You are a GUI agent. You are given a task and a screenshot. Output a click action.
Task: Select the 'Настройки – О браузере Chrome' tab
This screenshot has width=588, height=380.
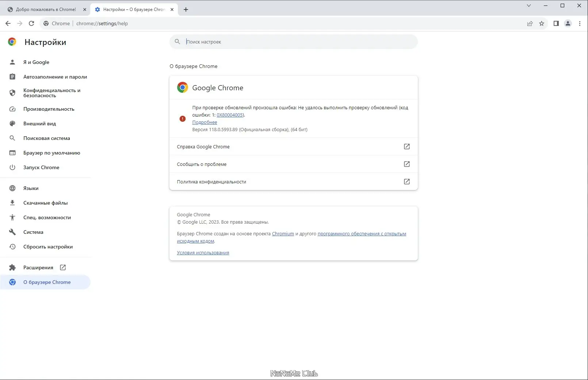pyautogui.click(x=134, y=9)
